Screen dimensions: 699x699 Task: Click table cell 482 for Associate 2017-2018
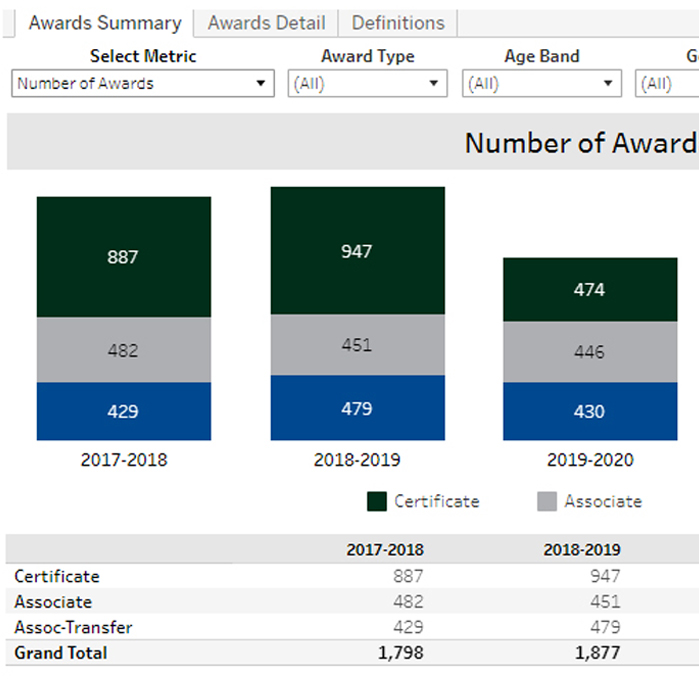(x=408, y=602)
